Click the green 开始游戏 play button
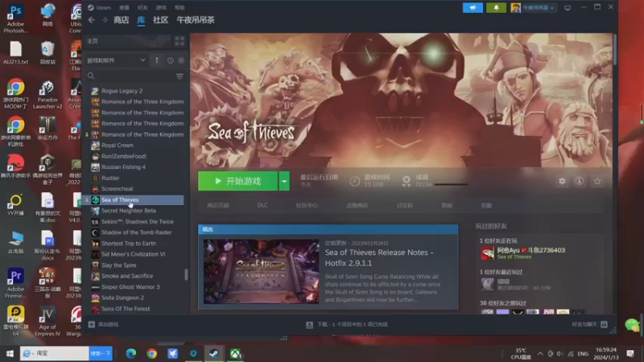Screen dimensions: 644x362 click(x=237, y=181)
